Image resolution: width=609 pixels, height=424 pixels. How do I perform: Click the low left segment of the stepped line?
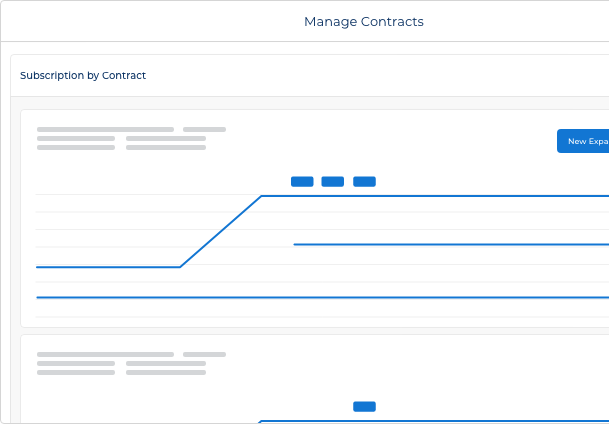pyautogui.click(x=108, y=267)
